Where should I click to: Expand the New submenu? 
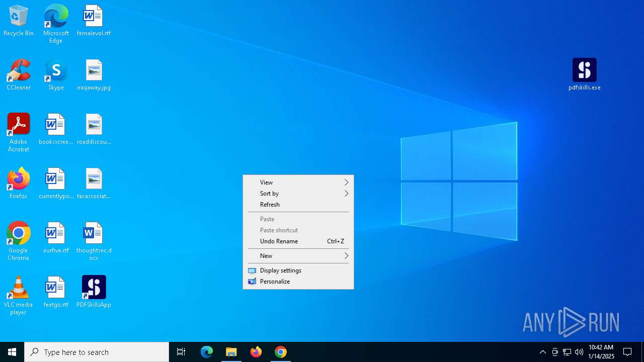tap(298, 256)
